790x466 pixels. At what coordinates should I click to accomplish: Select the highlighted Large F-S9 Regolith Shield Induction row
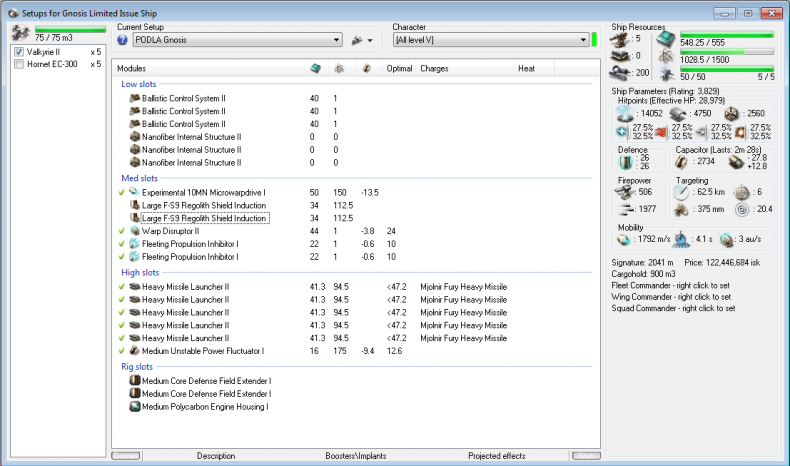204,218
